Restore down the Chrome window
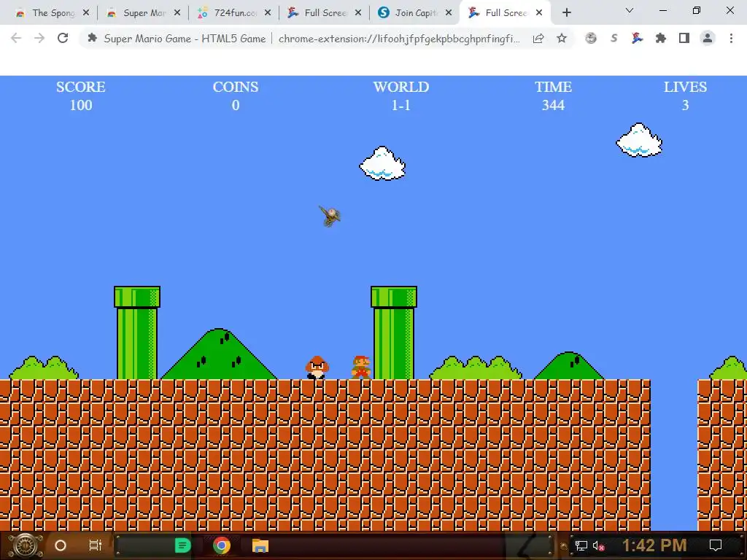Viewport: 747px width, 560px height. (x=697, y=10)
